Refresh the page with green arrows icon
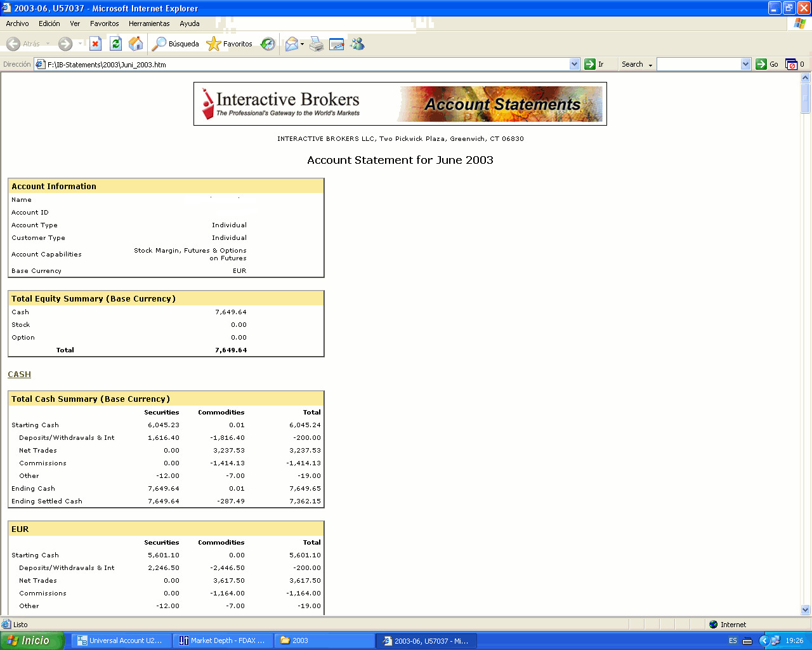 tap(115, 44)
